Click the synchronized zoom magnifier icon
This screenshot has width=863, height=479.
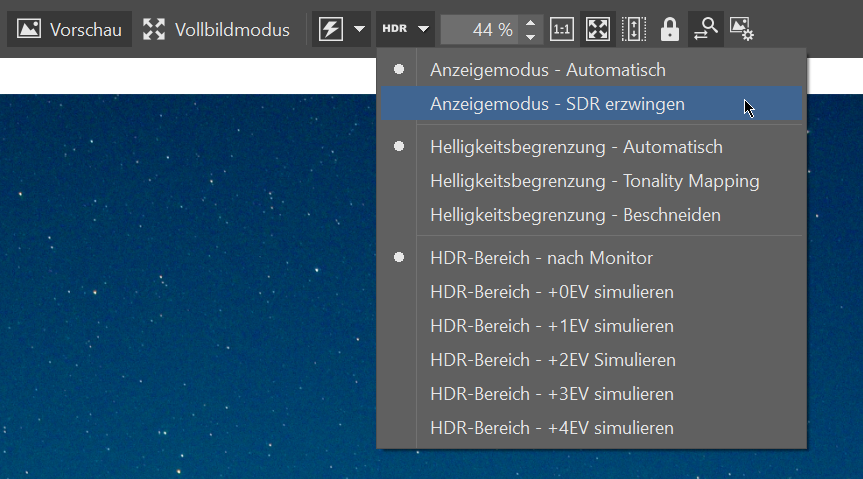pyautogui.click(x=705, y=29)
